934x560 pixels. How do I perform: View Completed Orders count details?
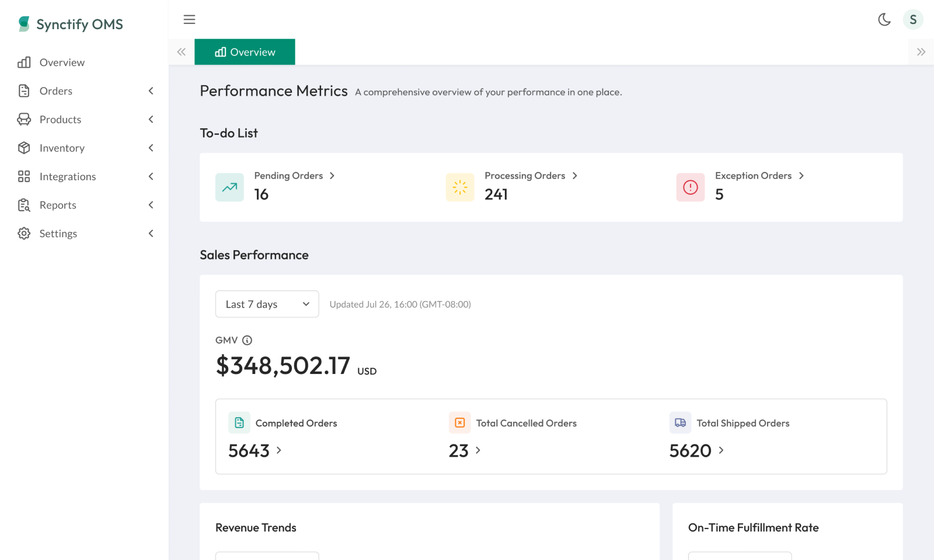[x=255, y=451]
